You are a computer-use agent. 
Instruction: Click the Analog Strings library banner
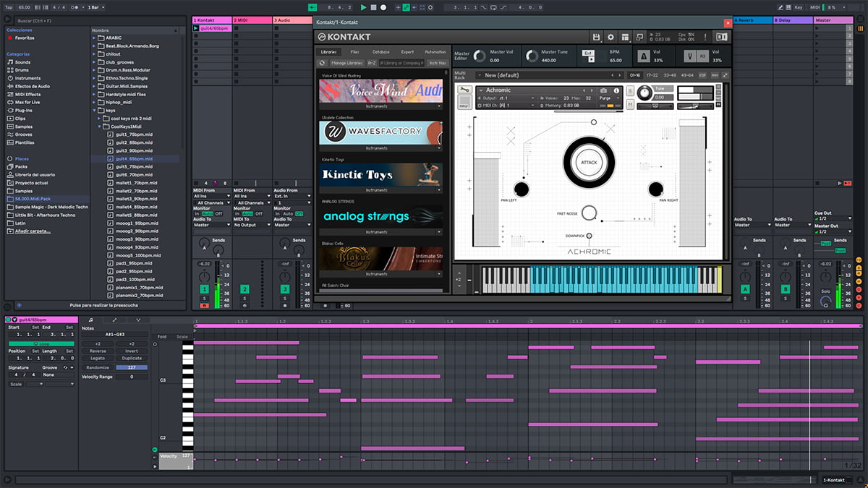click(x=380, y=216)
